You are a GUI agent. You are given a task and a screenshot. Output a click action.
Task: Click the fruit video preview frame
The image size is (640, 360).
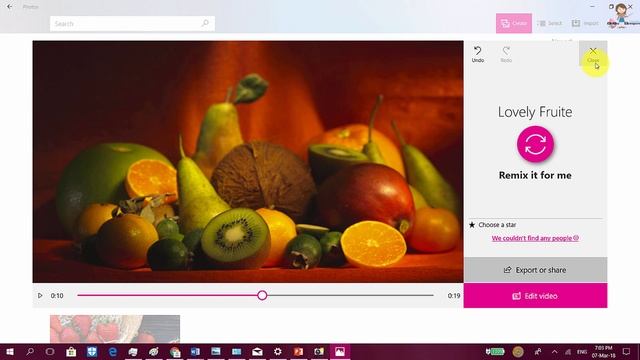pos(248,162)
